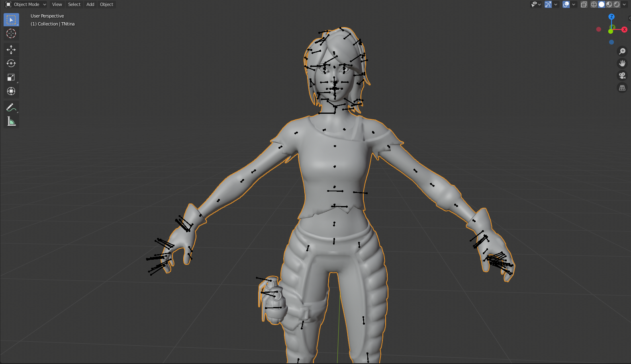Open the Select menu
This screenshot has width=631, height=364.
74,4
